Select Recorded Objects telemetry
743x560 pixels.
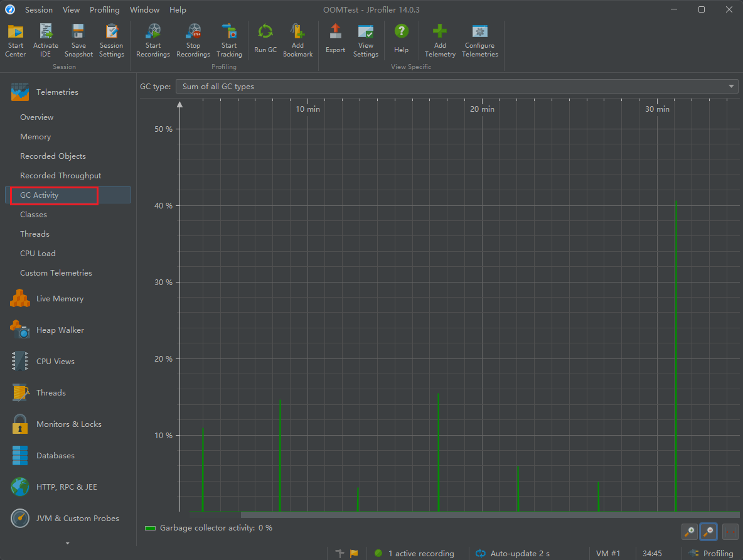(x=68, y=156)
